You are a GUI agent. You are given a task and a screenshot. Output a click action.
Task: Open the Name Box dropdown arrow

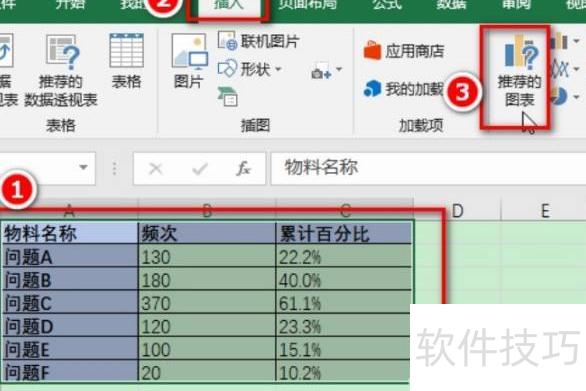click(x=84, y=167)
